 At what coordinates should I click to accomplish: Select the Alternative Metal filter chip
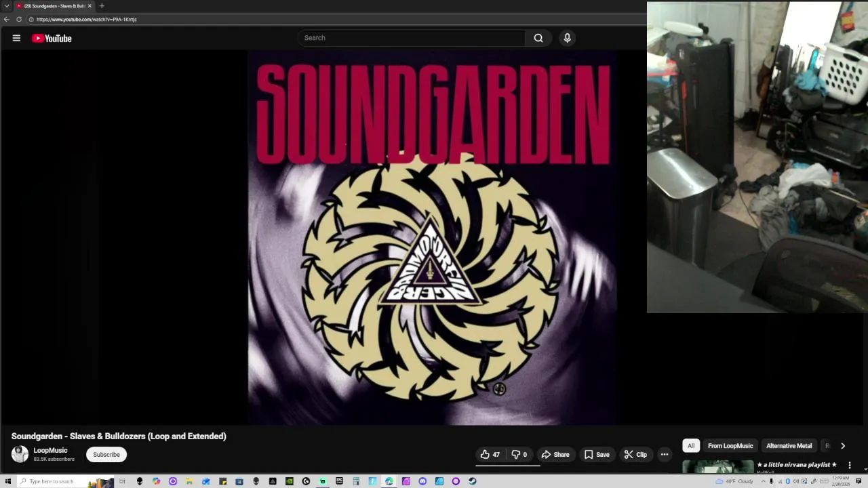(x=789, y=446)
